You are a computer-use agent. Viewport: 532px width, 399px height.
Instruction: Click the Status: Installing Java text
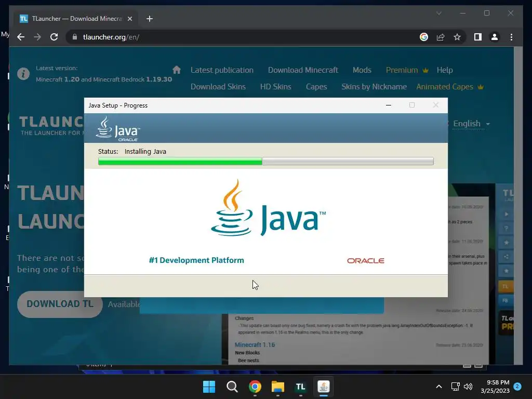(132, 151)
